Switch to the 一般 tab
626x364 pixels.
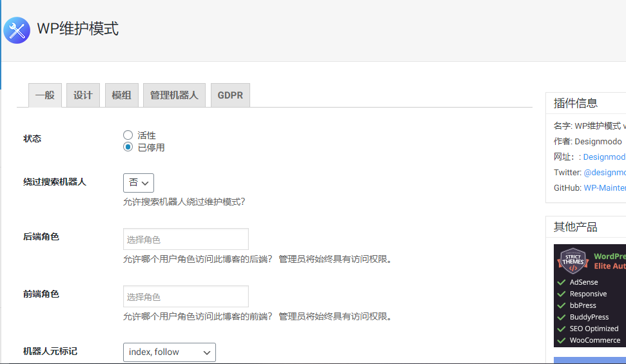(45, 95)
